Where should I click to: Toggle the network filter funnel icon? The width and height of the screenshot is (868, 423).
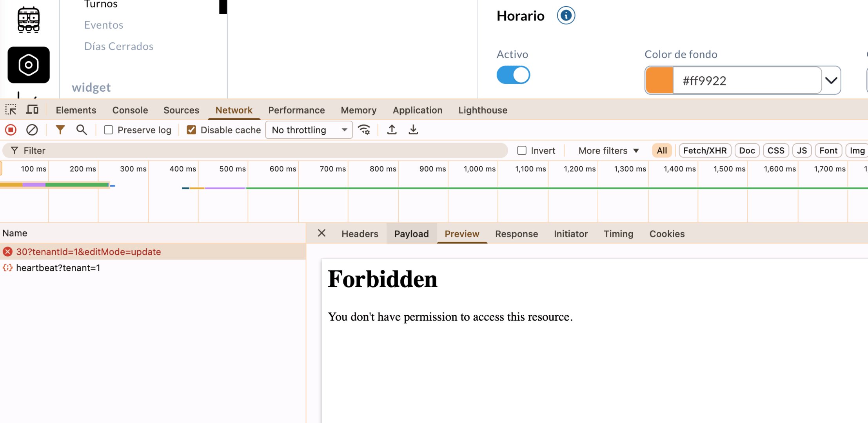(60, 130)
